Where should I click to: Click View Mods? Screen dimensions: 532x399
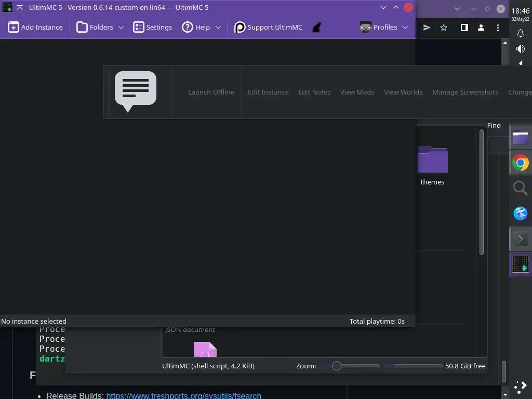click(357, 92)
